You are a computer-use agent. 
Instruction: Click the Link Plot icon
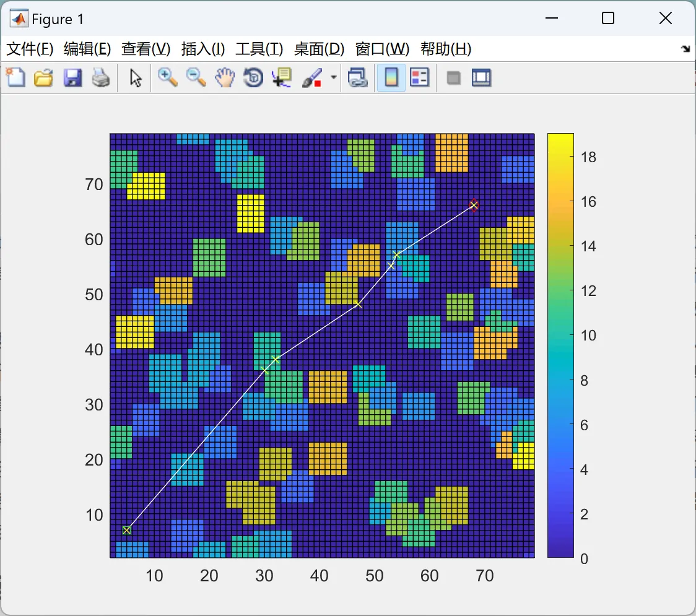(358, 77)
